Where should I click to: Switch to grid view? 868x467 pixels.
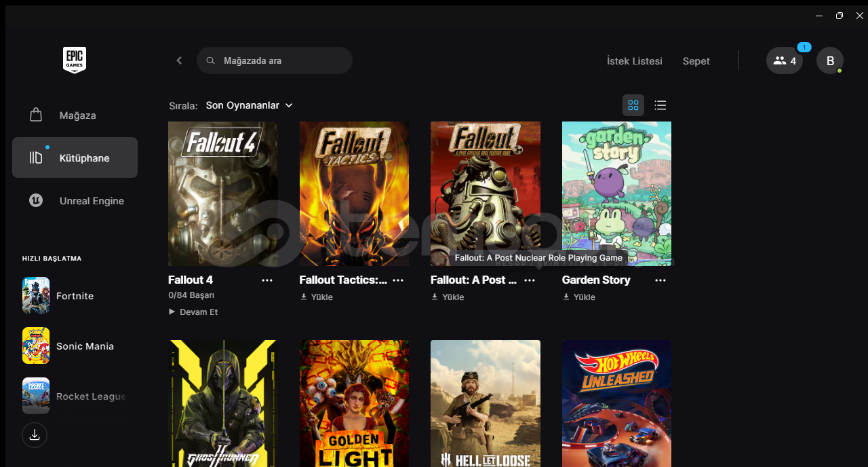[x=633, y=105]
